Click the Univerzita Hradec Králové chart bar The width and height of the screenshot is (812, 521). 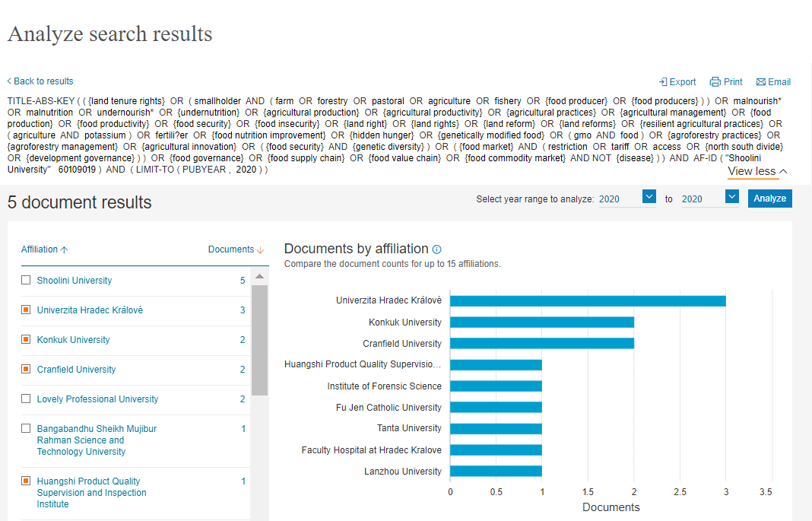[588, 300]
